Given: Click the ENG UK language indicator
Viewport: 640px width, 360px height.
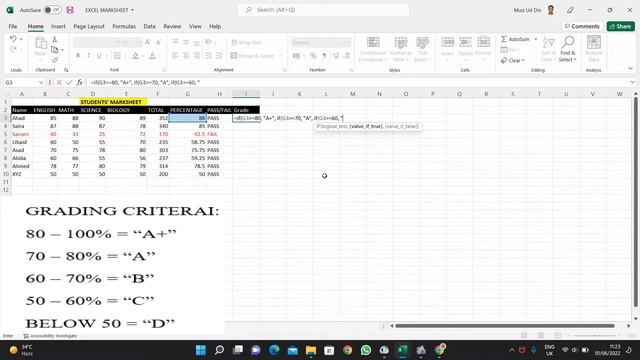Looking at the screenshot, I should (549, 350).
